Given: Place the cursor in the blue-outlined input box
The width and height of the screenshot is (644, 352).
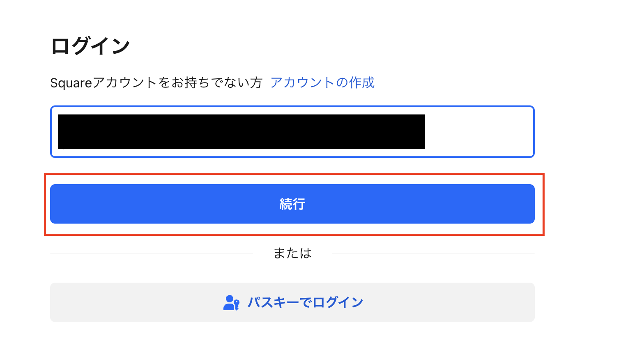Looking at the screenshot, I should point(292,132).
